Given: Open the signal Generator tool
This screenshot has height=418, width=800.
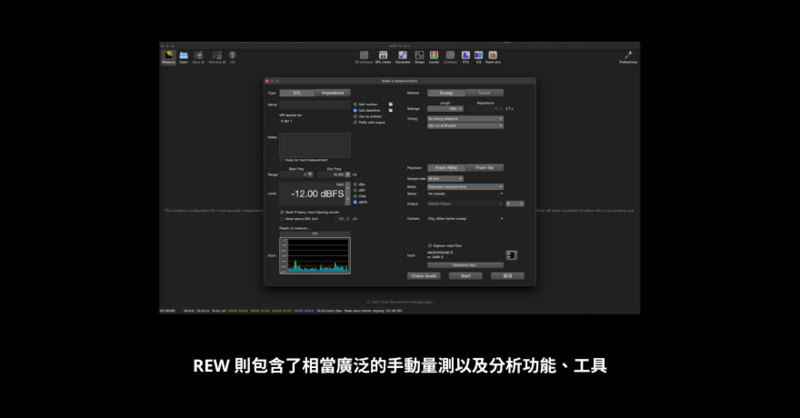Looking at the screenshot, I should coord(403,56).
